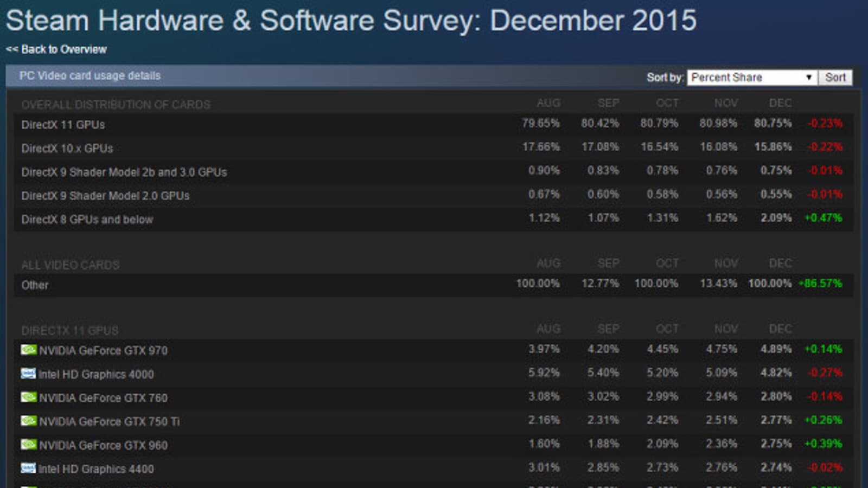Select the DirectX 11 GPUs row label
868x488 pixels.
[63, 125]
